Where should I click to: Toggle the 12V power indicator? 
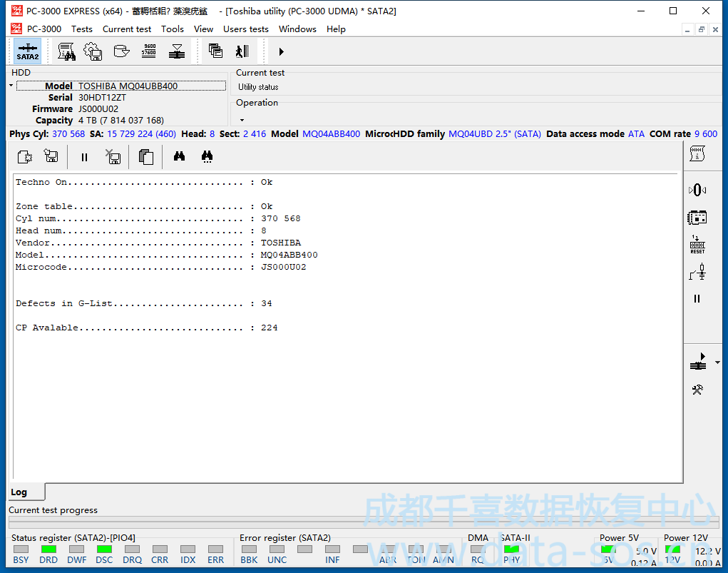672,549
